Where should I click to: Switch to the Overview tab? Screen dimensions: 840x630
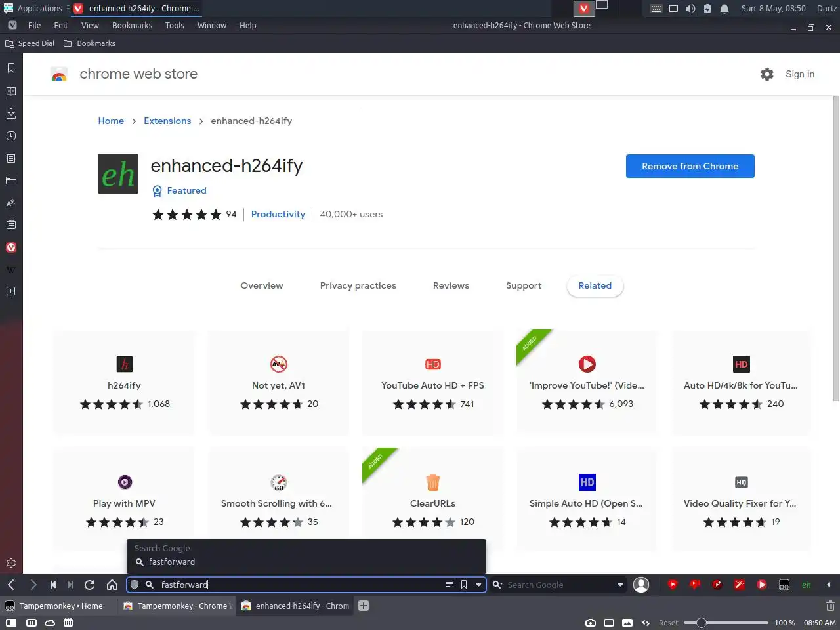pyautogui.click(x=262, y=285)
